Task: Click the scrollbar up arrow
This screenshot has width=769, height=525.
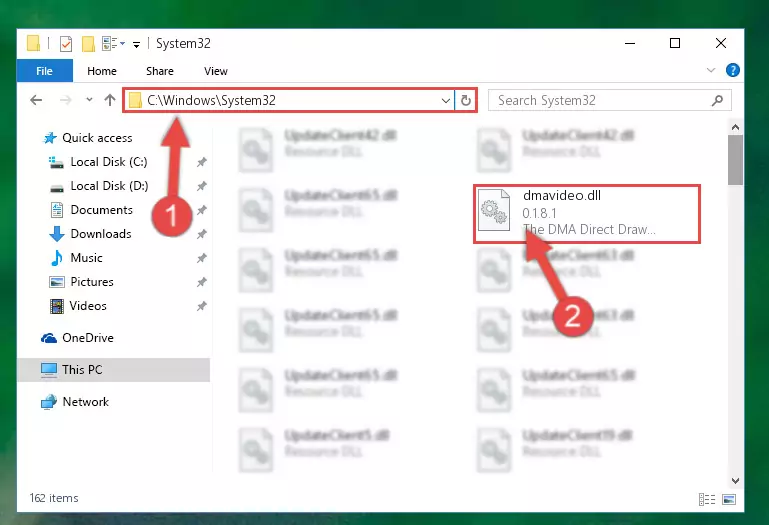Action: point(735,128)
